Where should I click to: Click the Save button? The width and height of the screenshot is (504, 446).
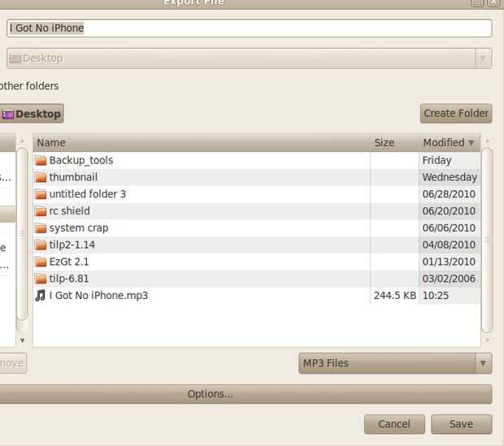(x=461, y=424)
